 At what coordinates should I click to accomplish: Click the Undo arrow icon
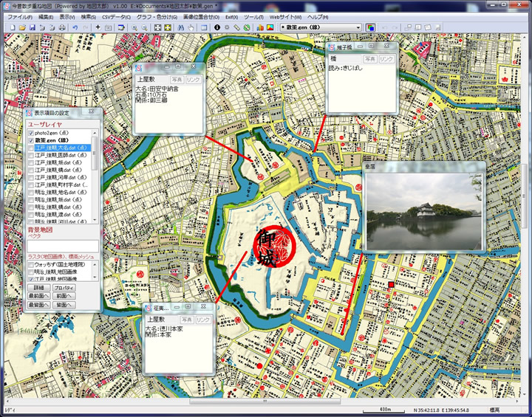(75, 27)
